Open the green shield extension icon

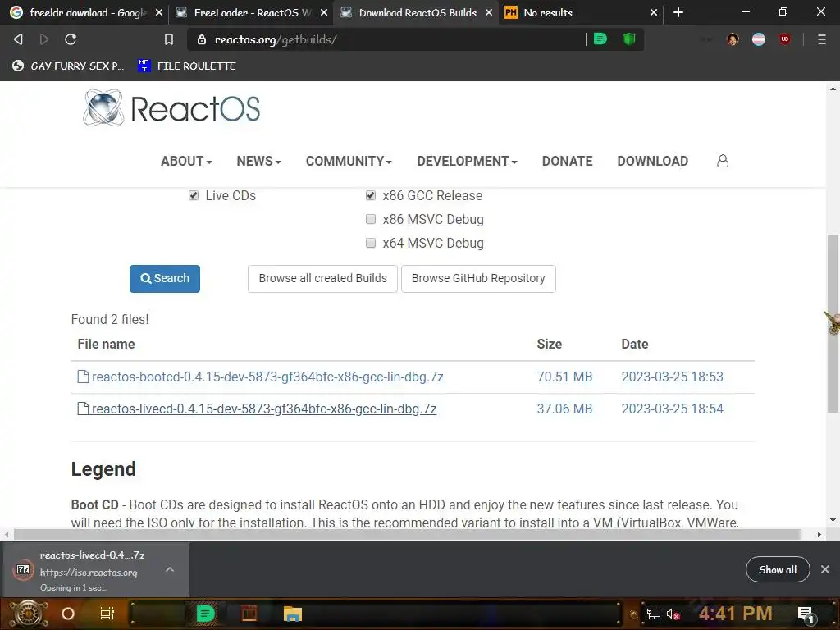[629, 39]
